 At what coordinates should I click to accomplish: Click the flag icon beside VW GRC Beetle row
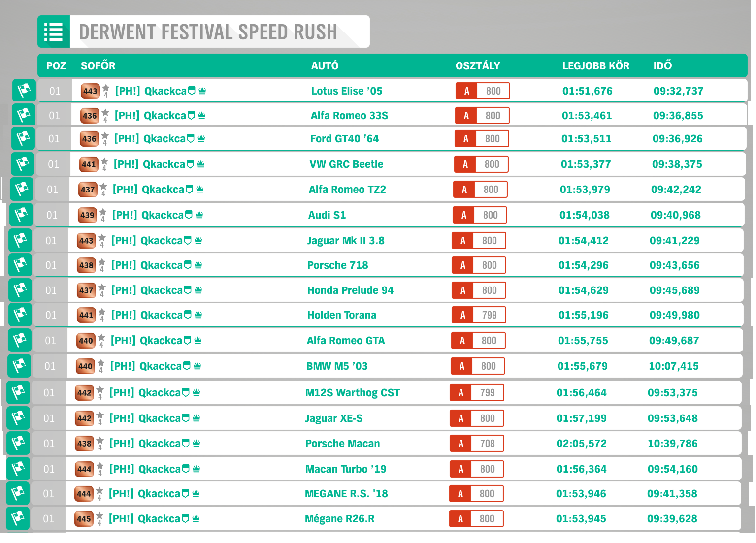pyautogui.click(x=23, y=164)
